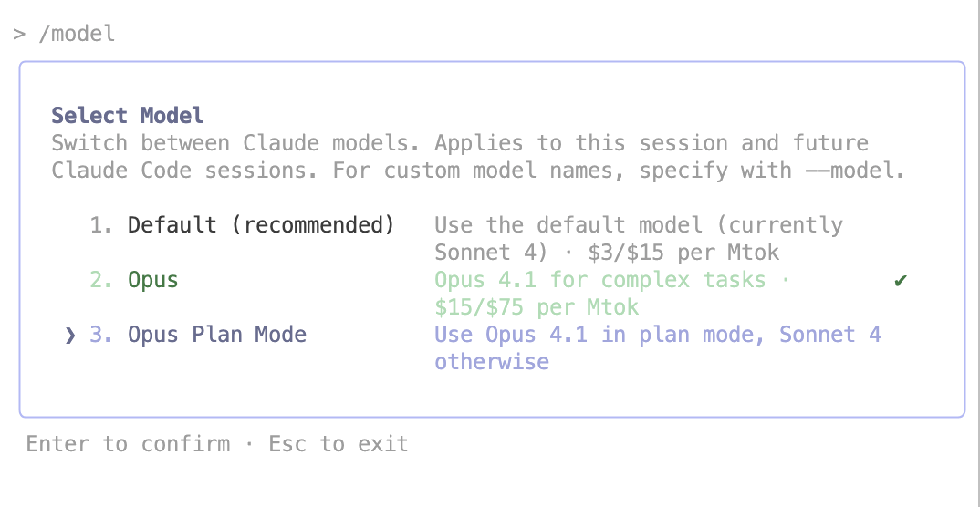Click the /model command text

click(x=77, y=35)
